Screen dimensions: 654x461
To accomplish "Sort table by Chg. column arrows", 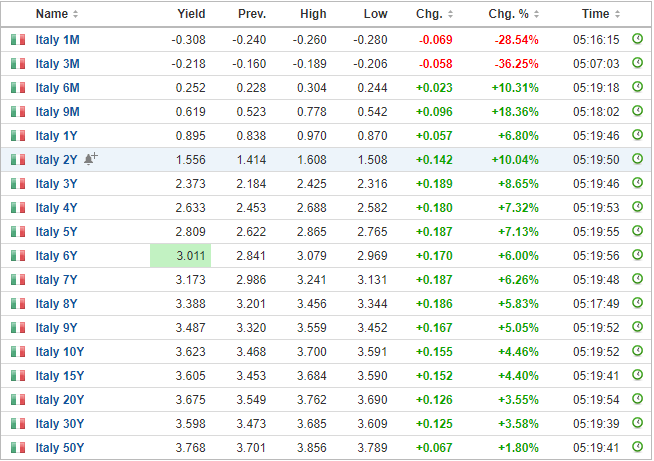I will (x=450, y=14).
